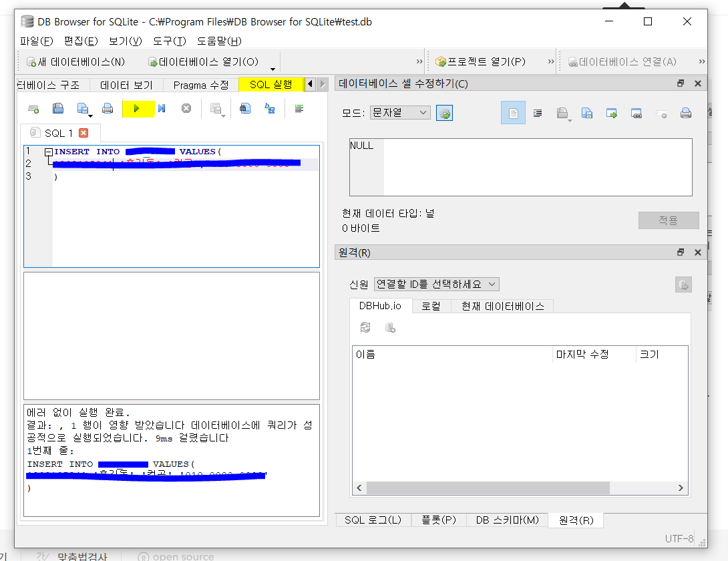Click upload database icon next to identity
This screenshot has width=728, height=561.
point(683,285)
